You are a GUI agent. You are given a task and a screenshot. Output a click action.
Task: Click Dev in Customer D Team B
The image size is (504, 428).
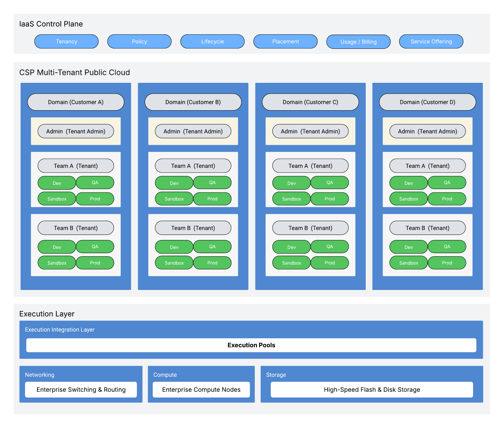(x=409, y=247)
